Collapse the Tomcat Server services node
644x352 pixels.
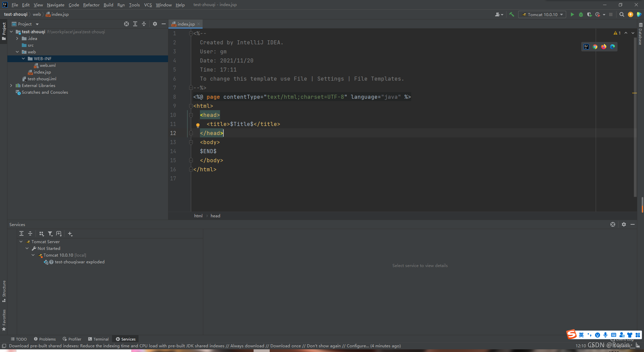pos(21,242)
